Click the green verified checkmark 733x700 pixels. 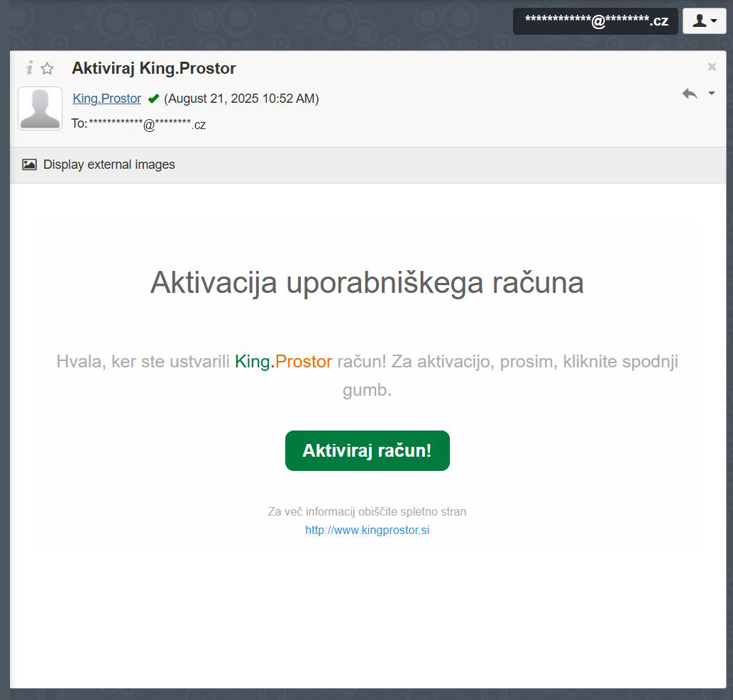click(x=153, y=99)
